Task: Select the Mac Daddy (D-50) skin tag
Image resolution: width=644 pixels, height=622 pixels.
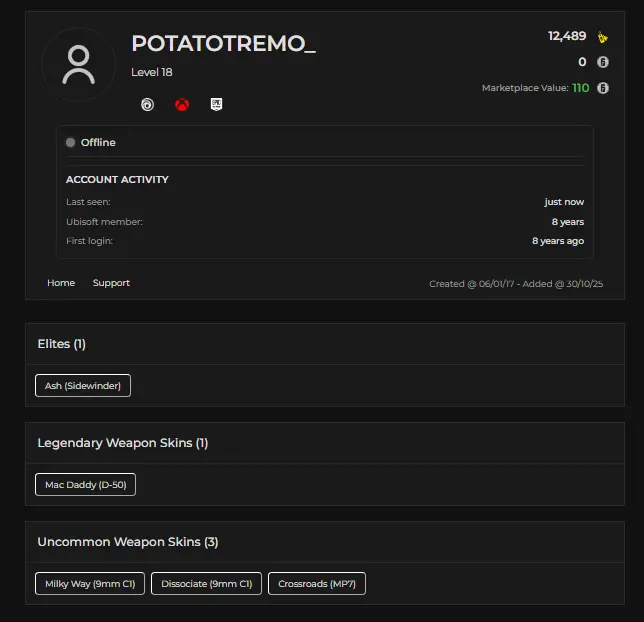Action: [85, 485]
